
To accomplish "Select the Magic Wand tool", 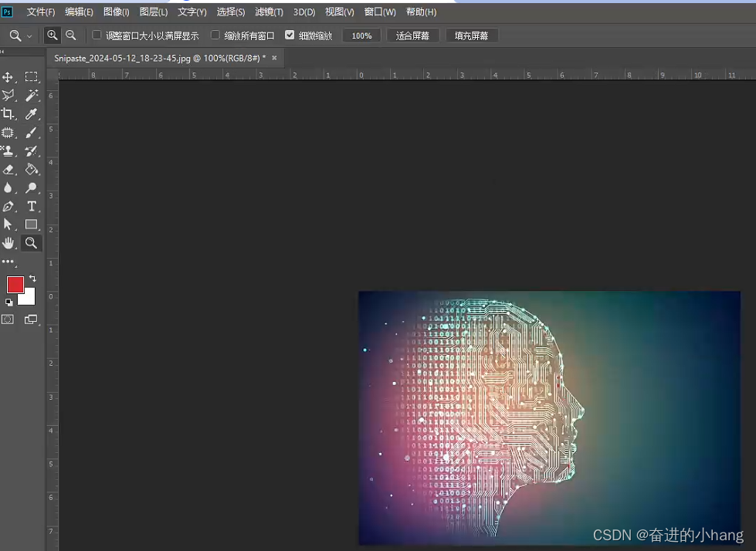I will tap(32, 96).
